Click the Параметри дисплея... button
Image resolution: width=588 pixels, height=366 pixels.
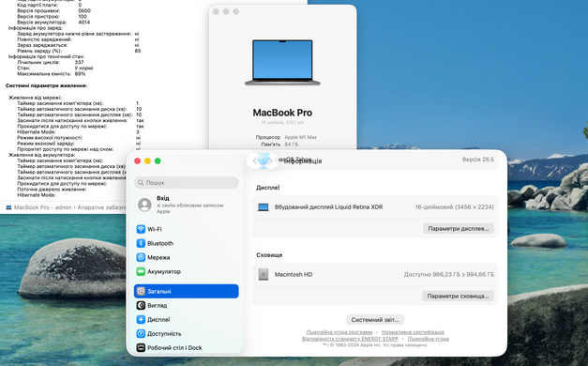[x=459, y=229]
